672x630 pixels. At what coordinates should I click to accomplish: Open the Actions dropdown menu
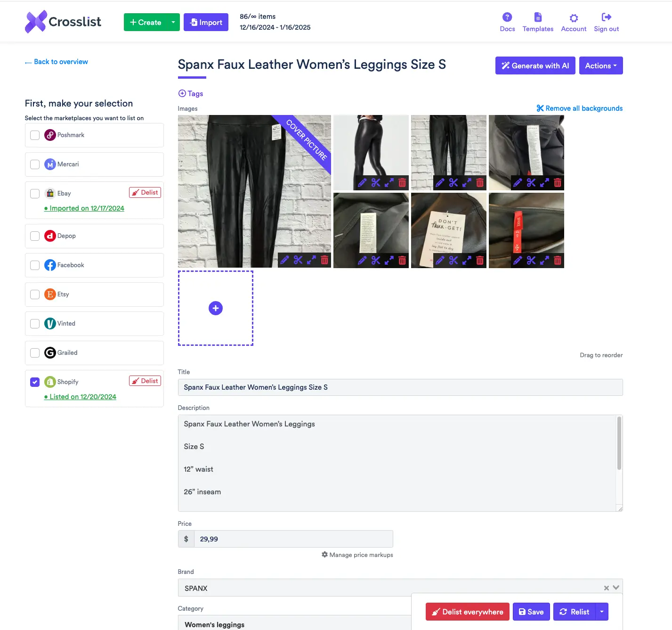click(x=601, y=65)
